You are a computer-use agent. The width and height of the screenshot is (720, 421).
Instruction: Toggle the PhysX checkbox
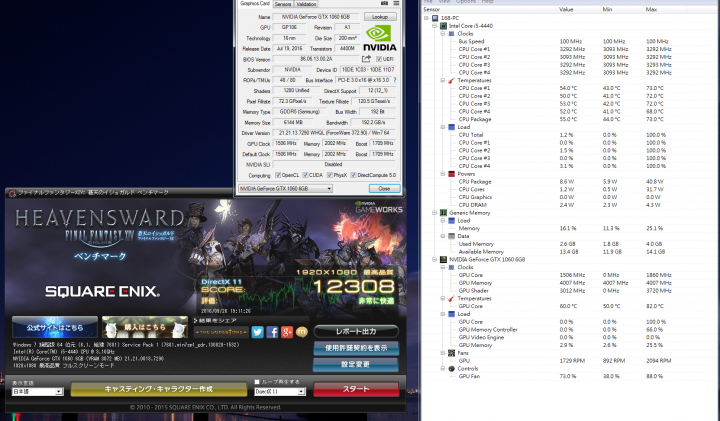pos(330,175)
